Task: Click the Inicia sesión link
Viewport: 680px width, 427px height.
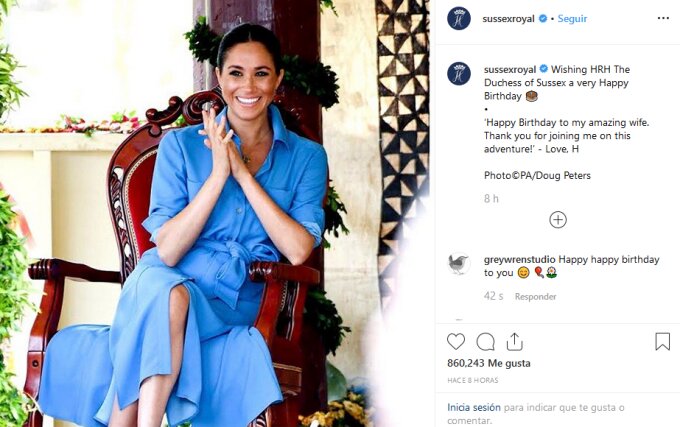Action: [474, 407]
